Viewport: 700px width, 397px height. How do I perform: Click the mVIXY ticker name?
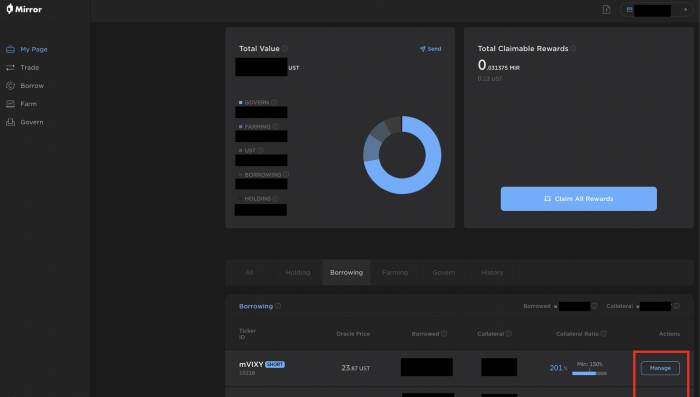pyautogui.click(x=251, y=364)
